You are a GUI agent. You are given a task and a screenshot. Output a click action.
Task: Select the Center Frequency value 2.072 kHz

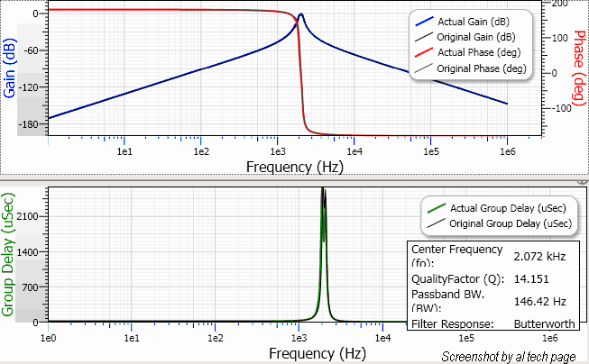pos(539,257)
